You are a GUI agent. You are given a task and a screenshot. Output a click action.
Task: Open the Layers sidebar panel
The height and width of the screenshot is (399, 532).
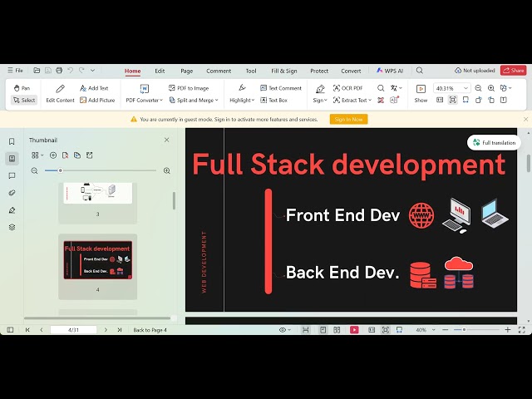12,227
